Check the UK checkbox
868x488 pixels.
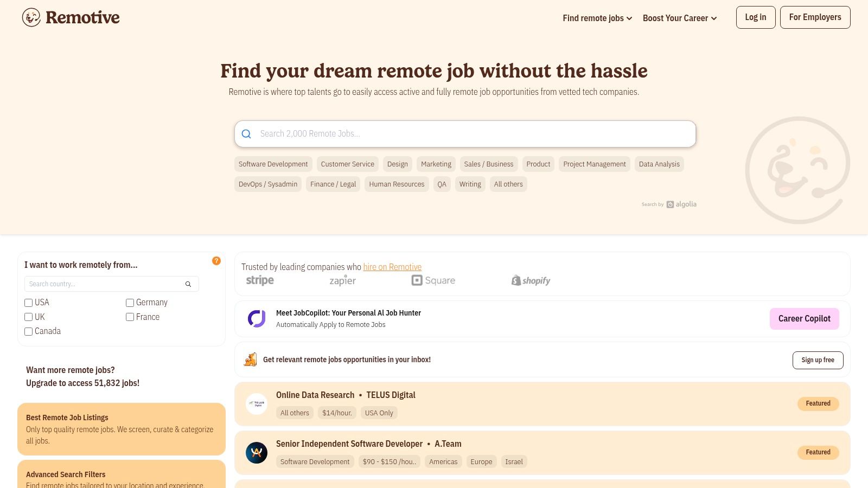click(x=29, y=317)
